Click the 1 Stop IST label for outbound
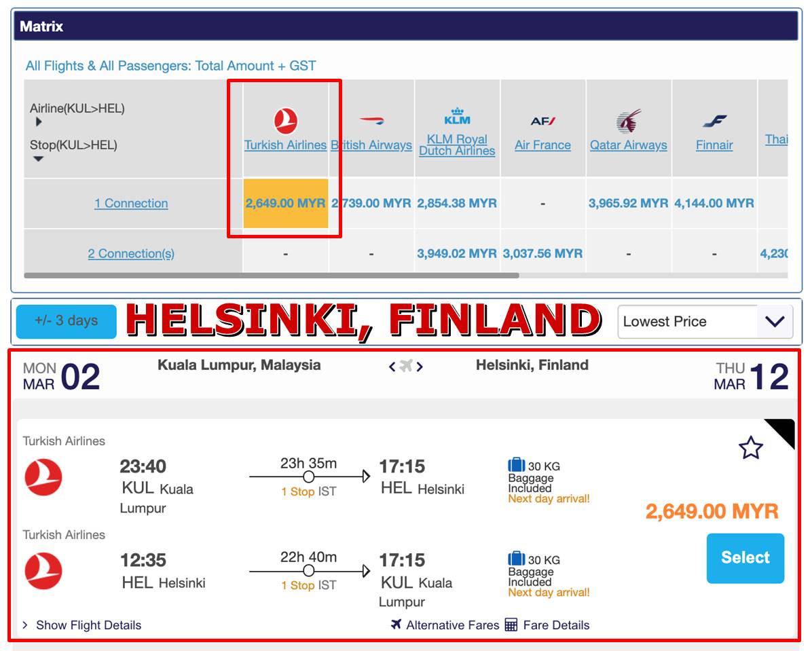Image resolution: width=812 pixels, height=651 pixels. tap(309, 491)
